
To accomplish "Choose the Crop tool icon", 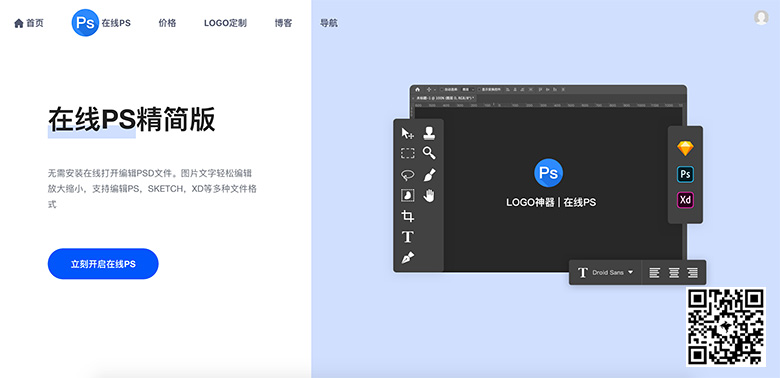I will (407, 216).
